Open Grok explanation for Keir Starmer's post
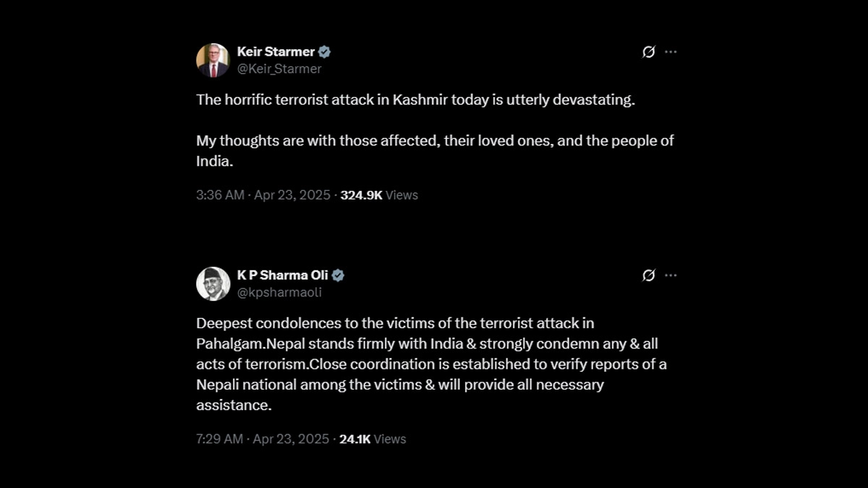This screenshot has width=868, height=488. click(649, 52)
